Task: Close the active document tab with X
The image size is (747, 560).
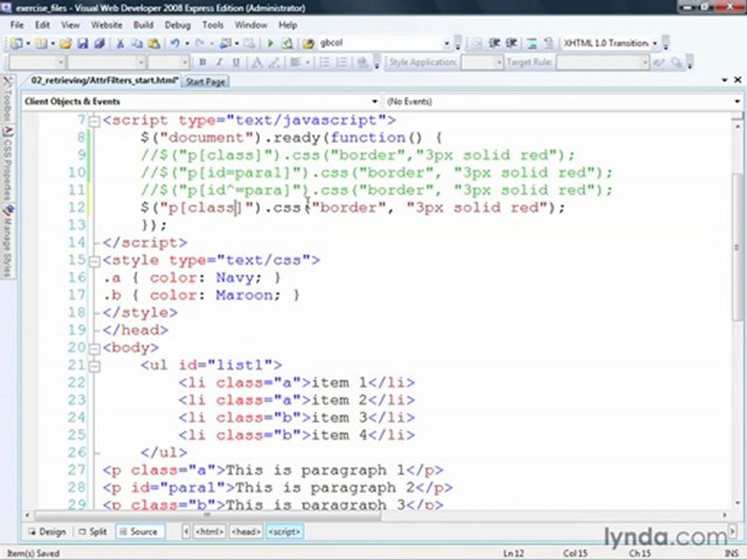Action: point(738,80)
